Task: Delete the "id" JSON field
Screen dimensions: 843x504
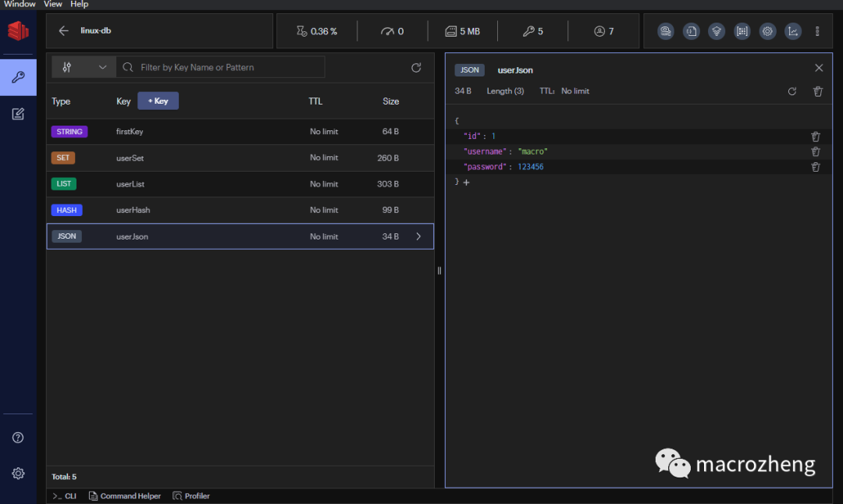Action: (816, 137)
